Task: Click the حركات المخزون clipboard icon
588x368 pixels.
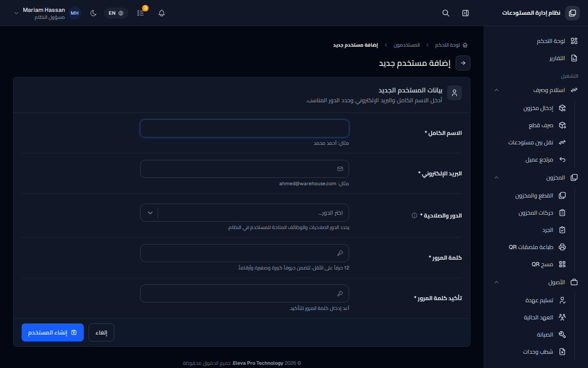Action: [562, 213]
